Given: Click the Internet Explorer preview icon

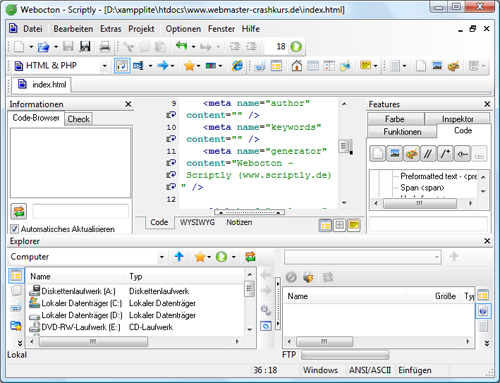Looking at the screenshot, I should 237,66.
